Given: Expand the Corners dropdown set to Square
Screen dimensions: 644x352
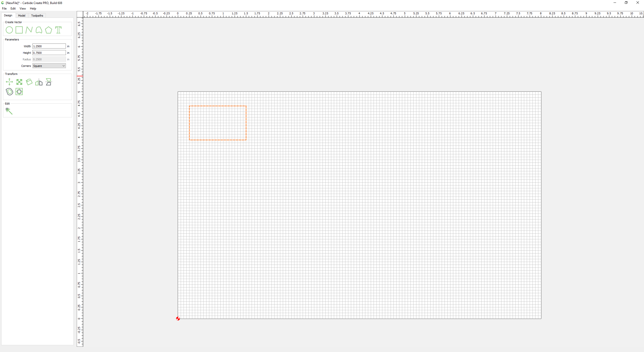Looking at the screenshot, I should (49, 66).
